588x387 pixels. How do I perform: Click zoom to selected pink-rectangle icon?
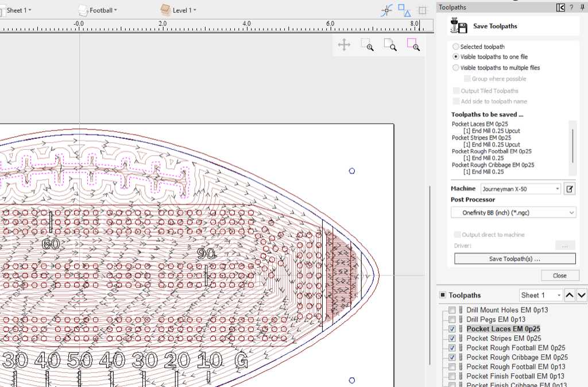click(x=413, y=45)
